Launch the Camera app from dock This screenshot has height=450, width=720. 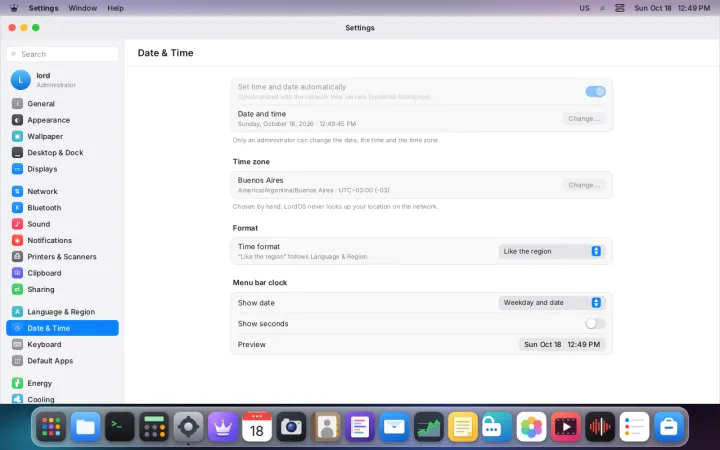point(291,427)
